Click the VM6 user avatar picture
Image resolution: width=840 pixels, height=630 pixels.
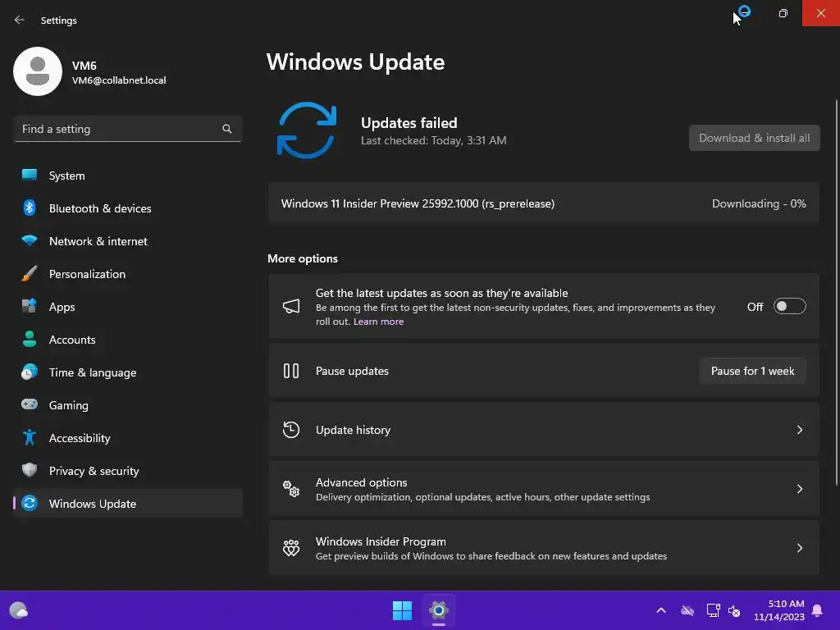(x=38, y=71)
